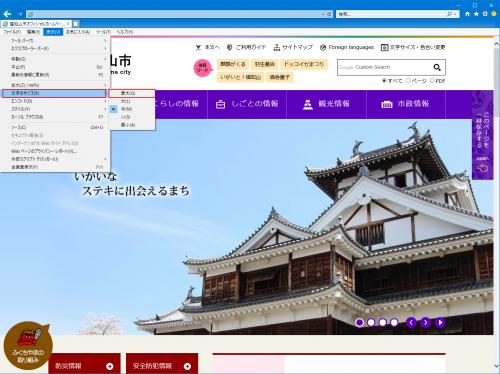
Task: Expand the エクスプローラーバー(E) submenu
Action: click(x=54, y=49)
